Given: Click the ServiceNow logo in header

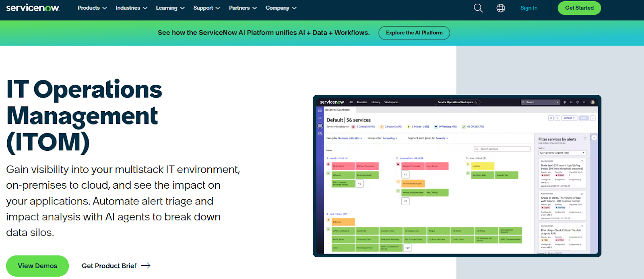Looking at the screenshot, I should click(33, 8).
